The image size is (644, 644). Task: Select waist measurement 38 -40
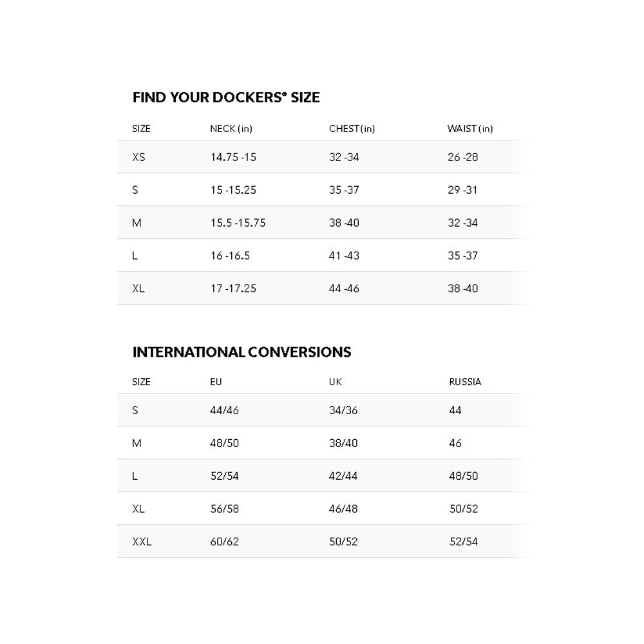(463, 289)
